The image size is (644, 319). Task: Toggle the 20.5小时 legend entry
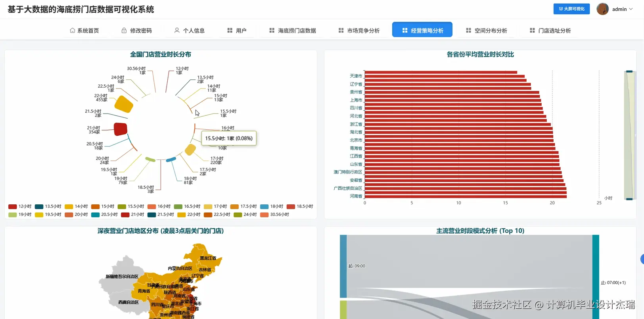coord(104,215)
